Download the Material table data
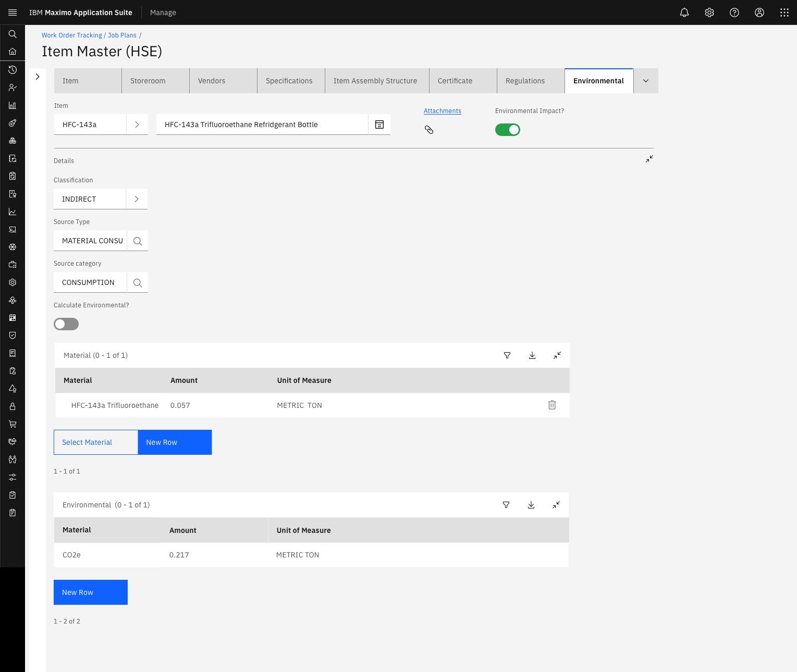797x672 pixels. [532, 355]
